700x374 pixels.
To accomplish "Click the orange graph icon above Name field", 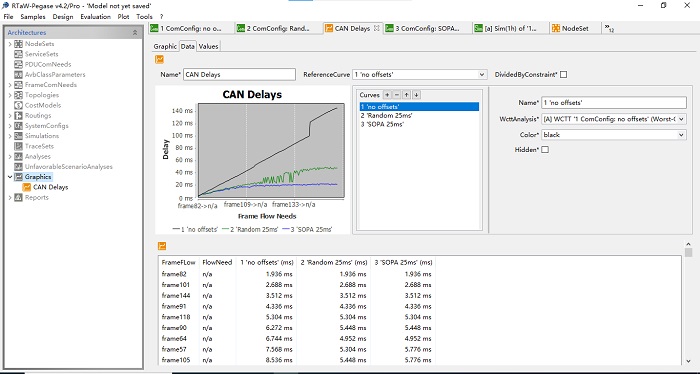I will click(159, 59).
